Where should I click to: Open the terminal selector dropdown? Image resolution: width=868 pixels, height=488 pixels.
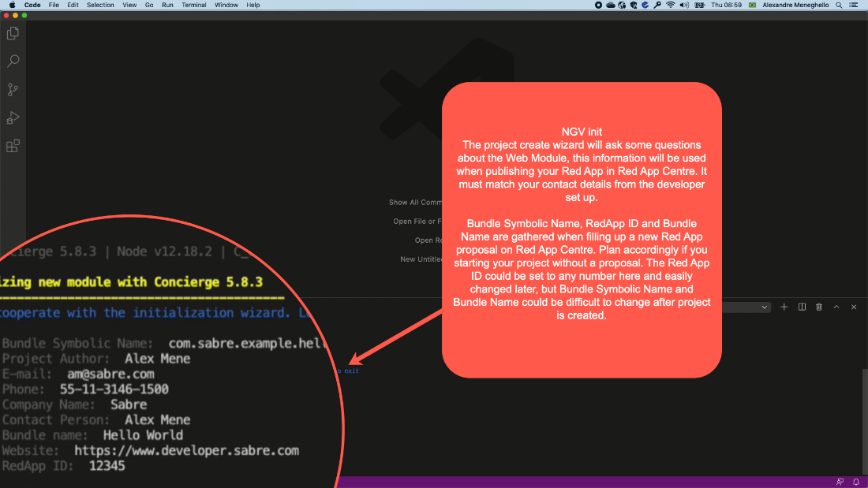click(x=746, y=307)
